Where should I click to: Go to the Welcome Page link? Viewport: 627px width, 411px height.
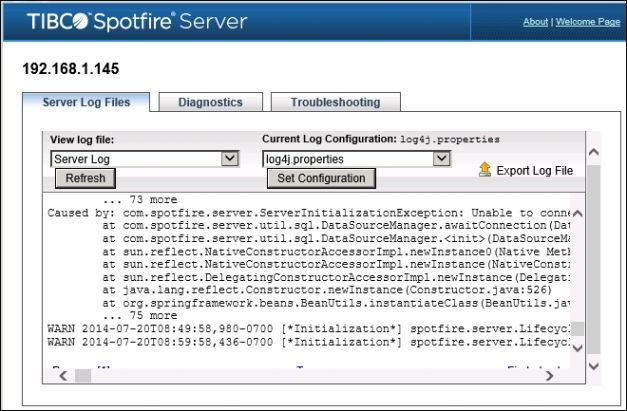click(588, 22)
